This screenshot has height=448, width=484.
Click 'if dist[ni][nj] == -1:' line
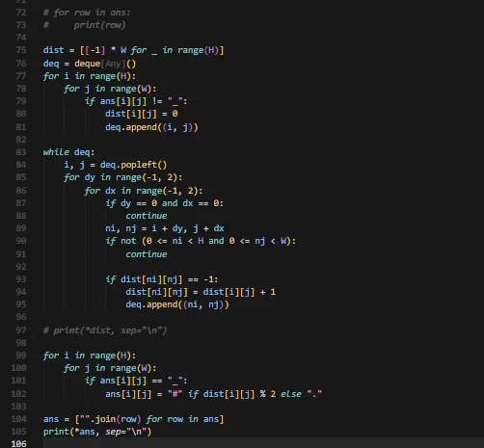(162, 279)
